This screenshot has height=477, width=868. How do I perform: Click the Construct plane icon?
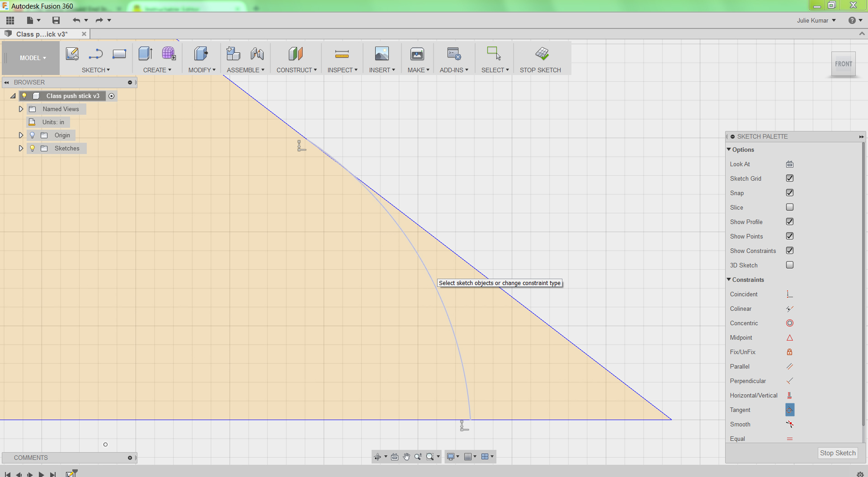296,54
